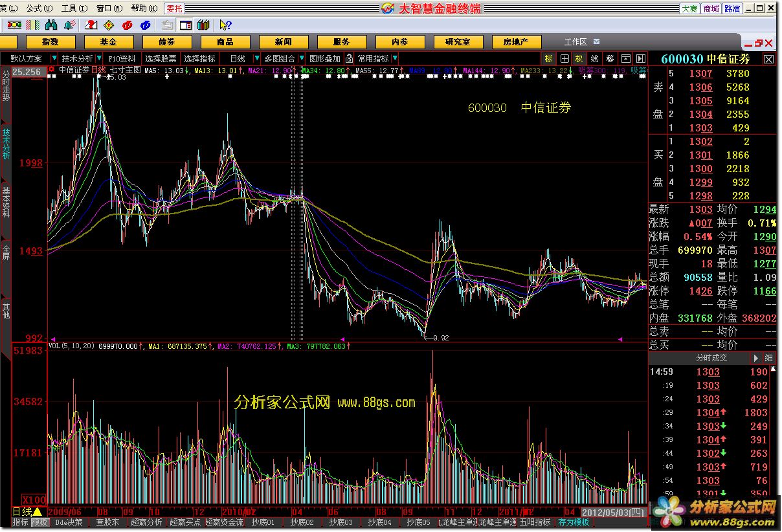
Task: Select the 基本资料 vertical side tab
Action: point(6,203)
